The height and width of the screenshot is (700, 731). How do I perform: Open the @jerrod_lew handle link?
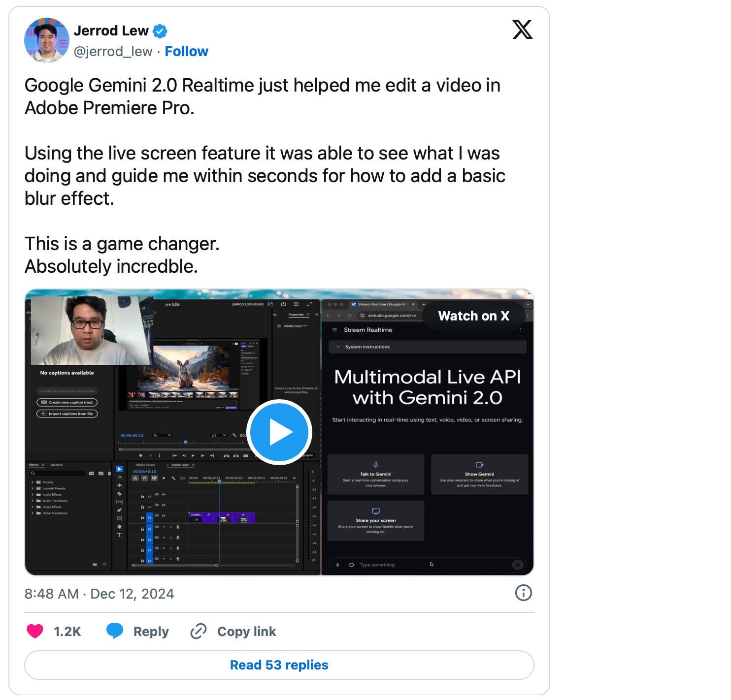(113, 51)
